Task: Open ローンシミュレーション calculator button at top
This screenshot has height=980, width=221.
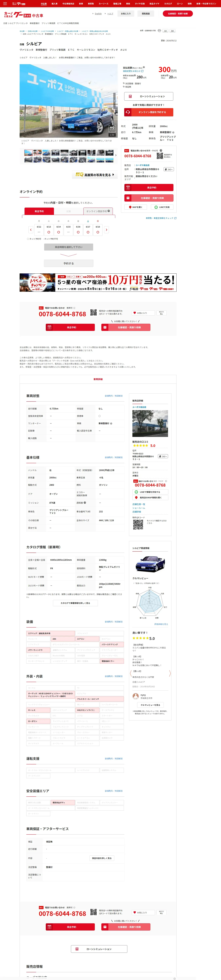Action: point(149,96)
